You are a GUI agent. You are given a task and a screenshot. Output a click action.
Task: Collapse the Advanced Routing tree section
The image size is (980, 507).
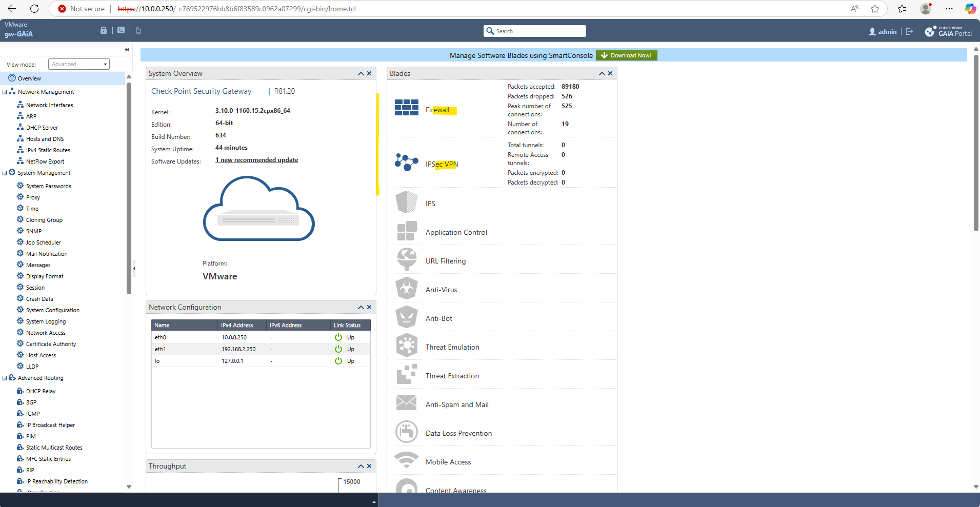[5, 378]
